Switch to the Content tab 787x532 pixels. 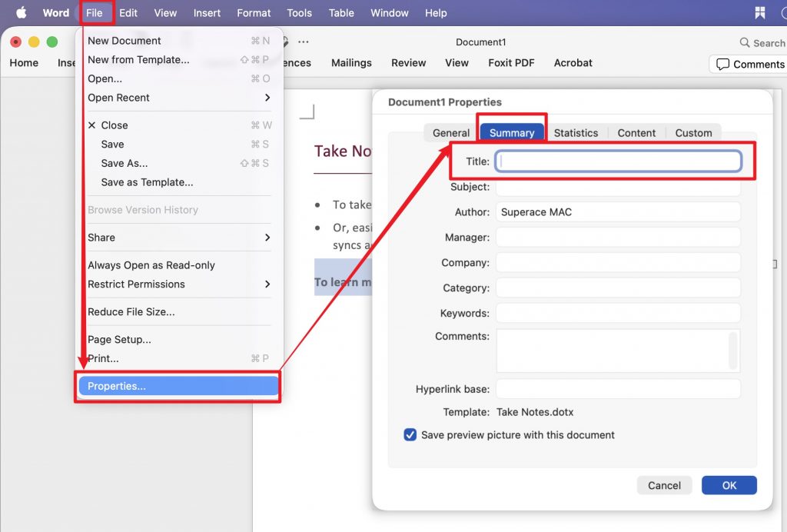pyautogui.click(x=636, y=133)
